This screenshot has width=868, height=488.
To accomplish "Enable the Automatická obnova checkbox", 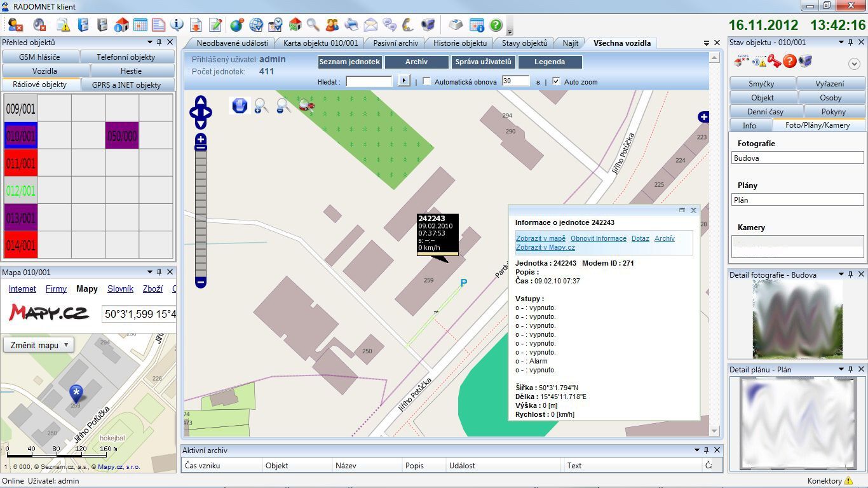I will (x=426, y=81).
